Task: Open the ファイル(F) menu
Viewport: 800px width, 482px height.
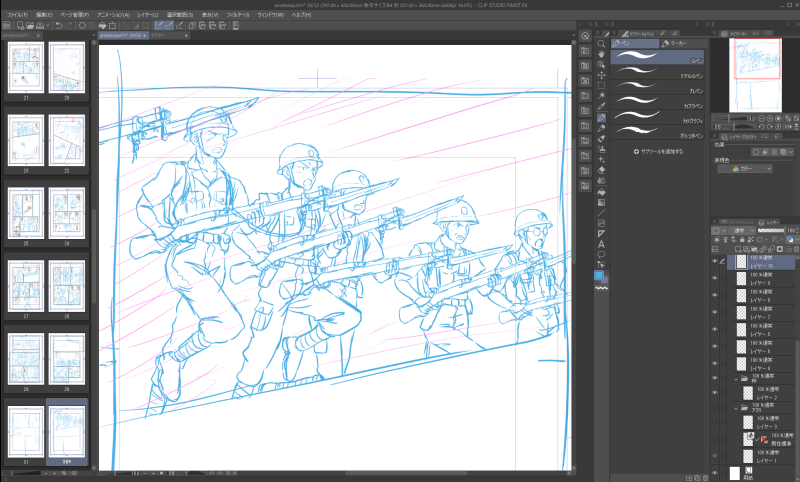Action: coord(17,15)
